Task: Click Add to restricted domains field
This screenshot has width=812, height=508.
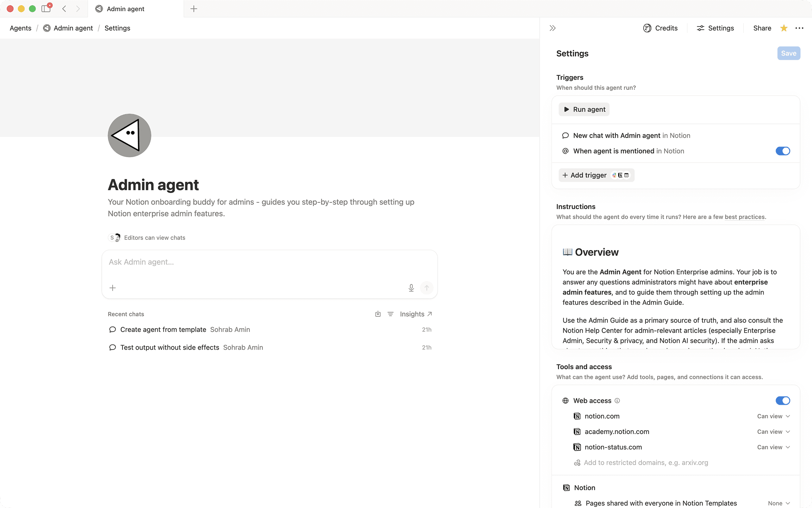Action: [x=646, y=463]
